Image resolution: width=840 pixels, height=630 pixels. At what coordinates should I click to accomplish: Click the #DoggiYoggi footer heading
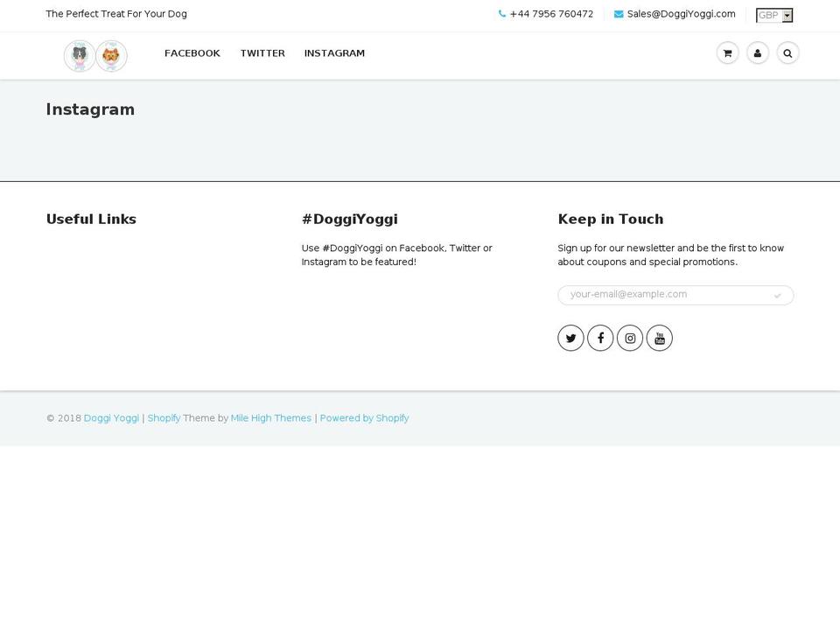[350, 219]
